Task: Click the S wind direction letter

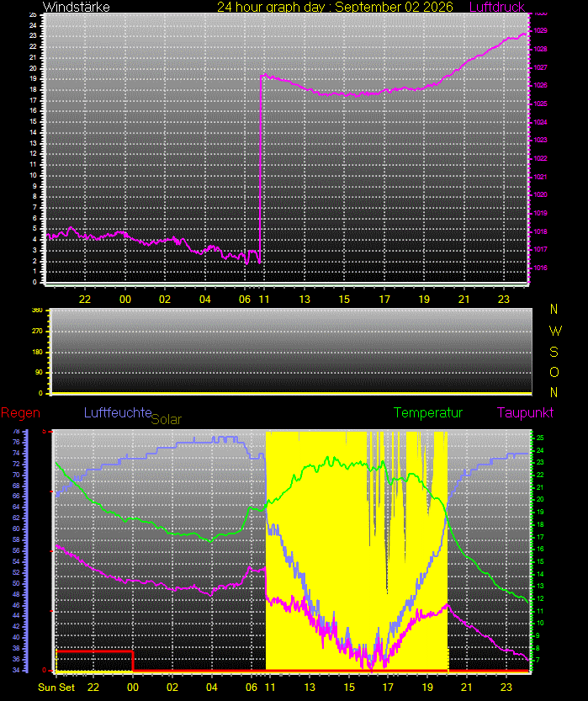Action: coord(554,352)
